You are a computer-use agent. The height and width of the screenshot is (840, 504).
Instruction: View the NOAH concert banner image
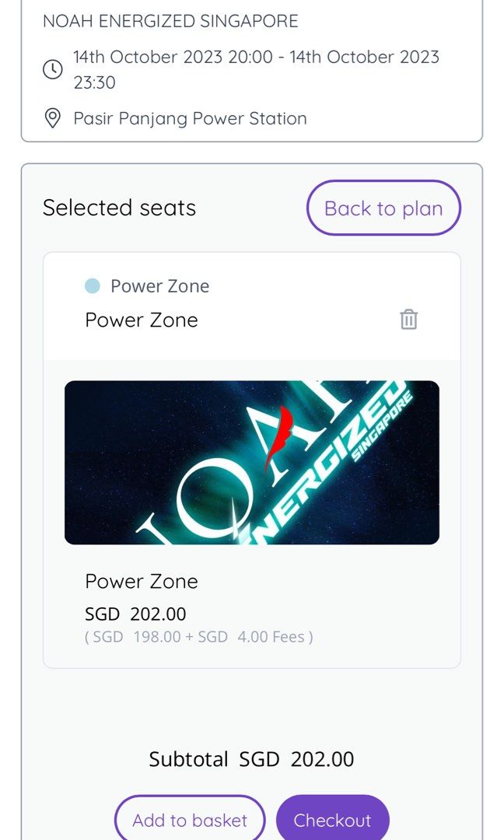click(252, 462)
